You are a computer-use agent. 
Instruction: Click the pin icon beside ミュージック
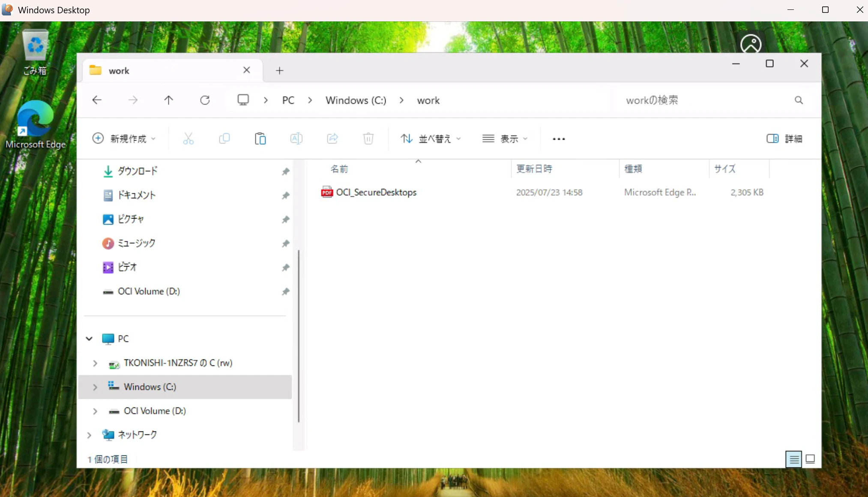point(285,243)
